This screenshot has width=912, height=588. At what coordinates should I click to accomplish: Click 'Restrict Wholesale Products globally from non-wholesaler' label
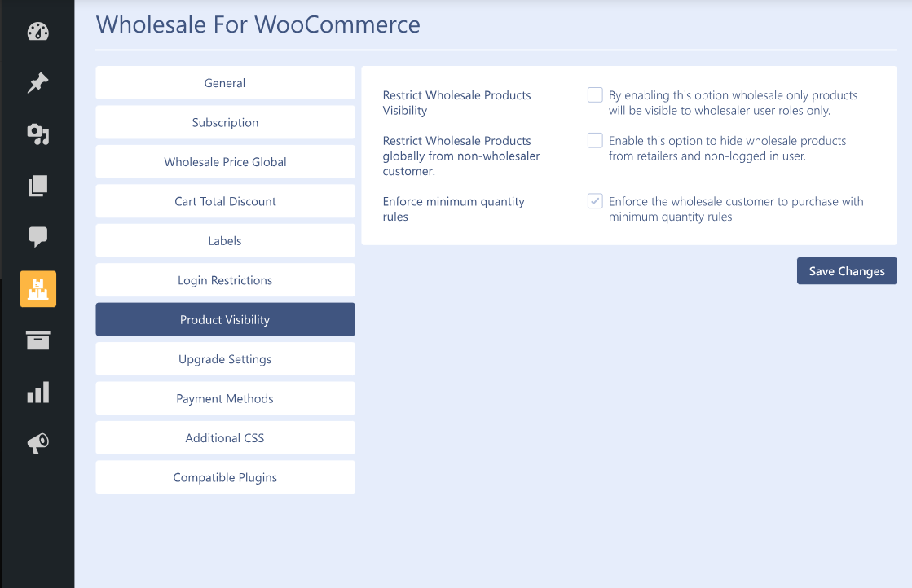[x=461, y=156]
